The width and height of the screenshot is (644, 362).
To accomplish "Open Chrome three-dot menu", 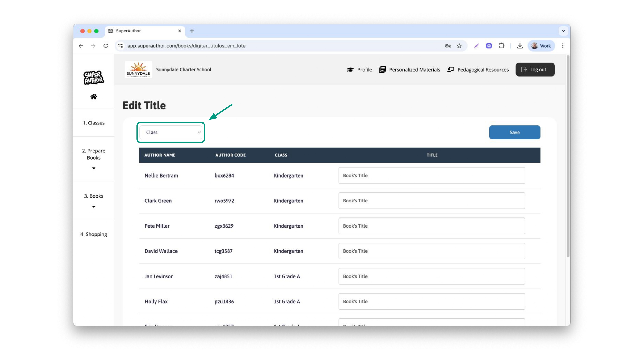I will click(x=563, y=46).
